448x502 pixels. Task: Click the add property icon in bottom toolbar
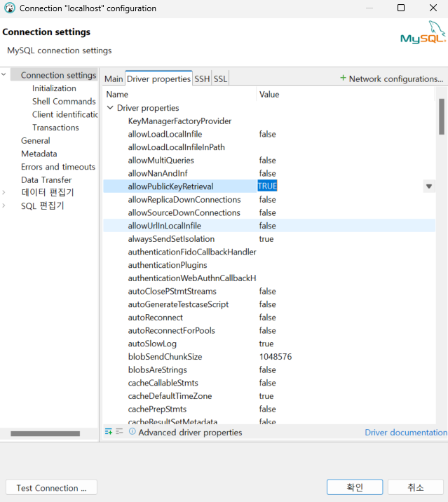[109, 432]
